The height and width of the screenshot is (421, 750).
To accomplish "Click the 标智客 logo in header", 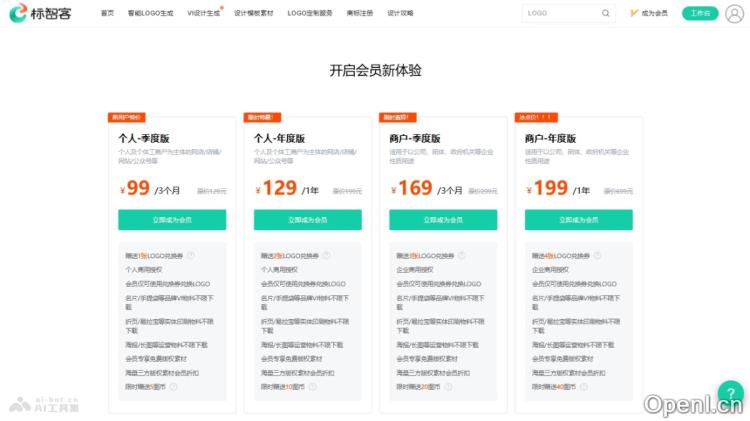I will click(40, 13).
